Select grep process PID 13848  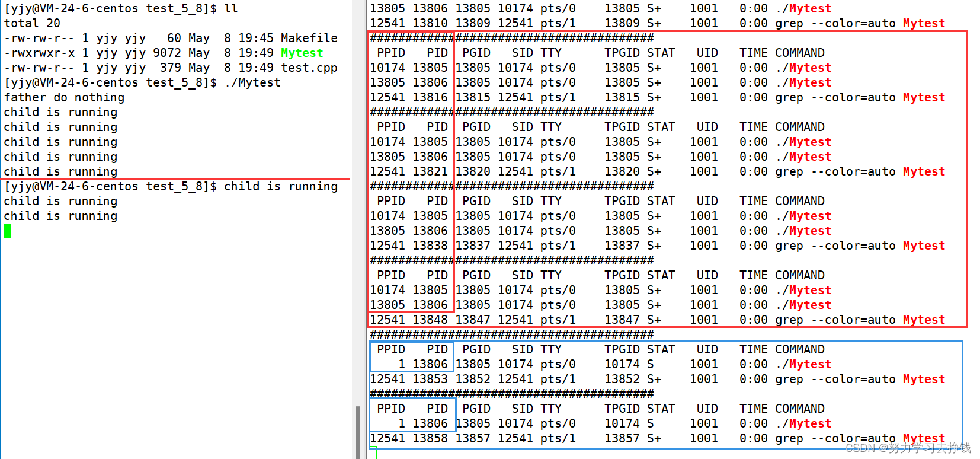(x=430, y=320)
